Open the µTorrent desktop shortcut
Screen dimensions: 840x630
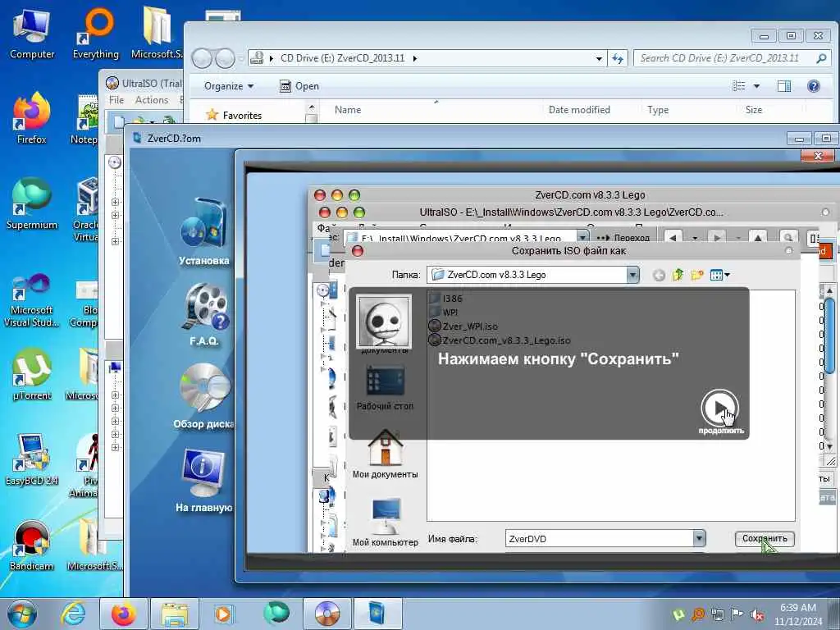click(32, 375)
